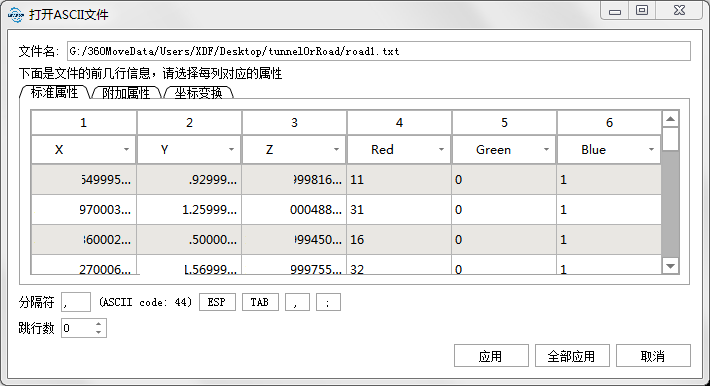Select the cell showing 99450...
Viewport: 710px width, 386px height.
tap(294, 240)
